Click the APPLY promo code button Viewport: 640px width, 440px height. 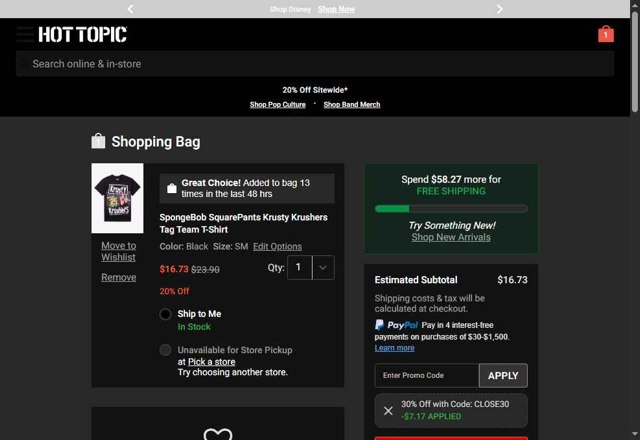pos(503,376)
